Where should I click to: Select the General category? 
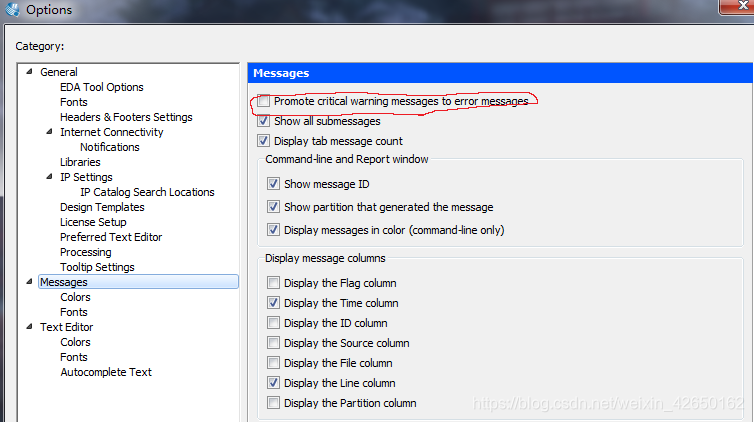point(59,72)
